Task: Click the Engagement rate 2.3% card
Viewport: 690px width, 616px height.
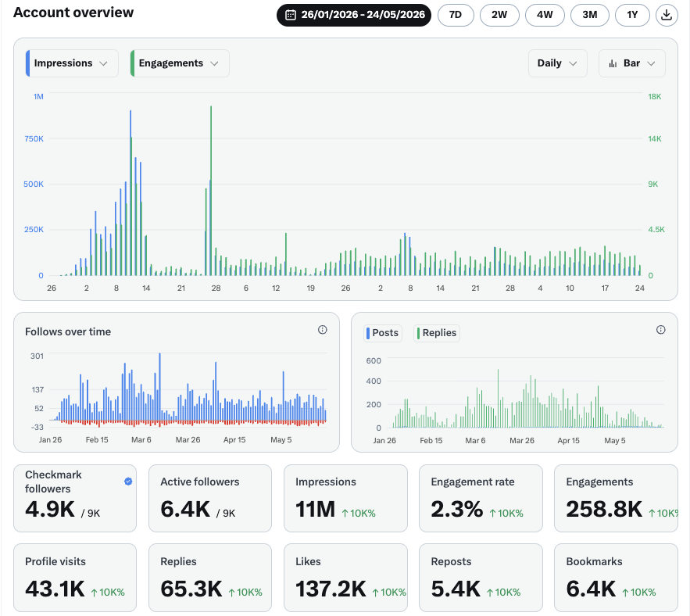Action: [x=481, y=498]
